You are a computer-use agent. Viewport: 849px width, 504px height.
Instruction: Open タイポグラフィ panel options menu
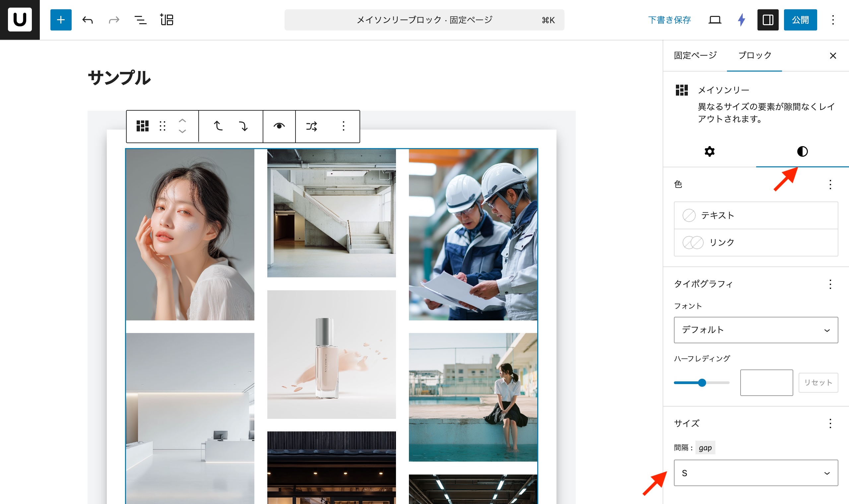pos(830,284)
